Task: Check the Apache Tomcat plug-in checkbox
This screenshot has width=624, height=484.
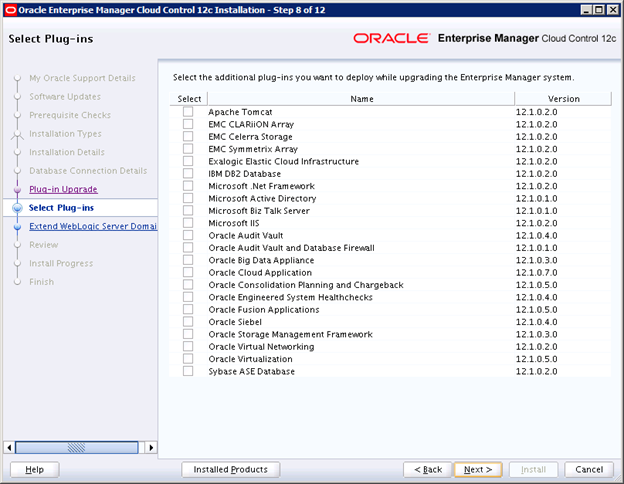Action: click(x=188, y=112)
